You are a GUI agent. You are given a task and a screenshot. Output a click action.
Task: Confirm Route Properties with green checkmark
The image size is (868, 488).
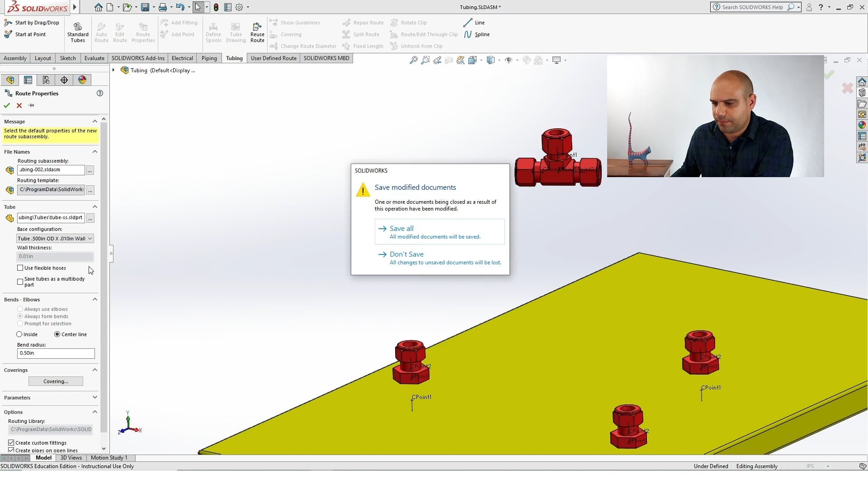tap(6, 105)
